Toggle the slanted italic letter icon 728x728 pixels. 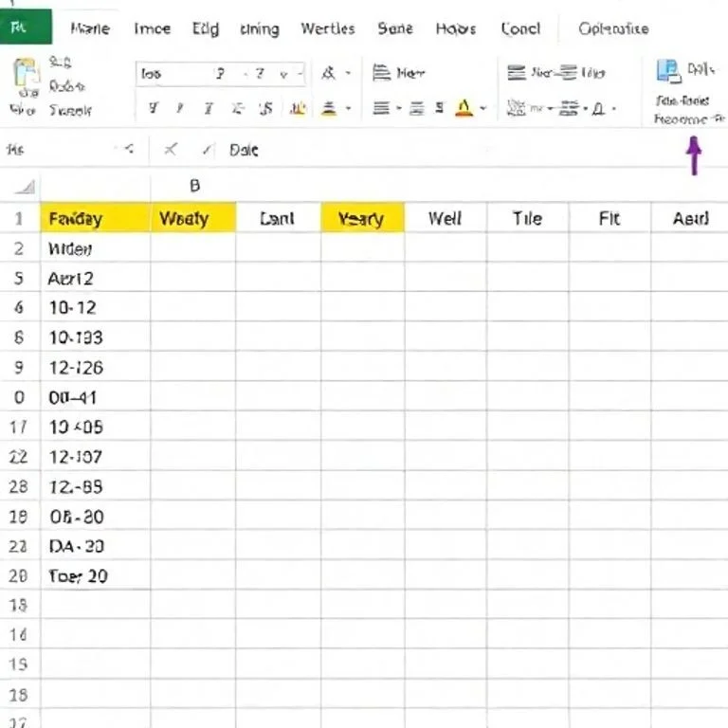[x=180, y=109]
